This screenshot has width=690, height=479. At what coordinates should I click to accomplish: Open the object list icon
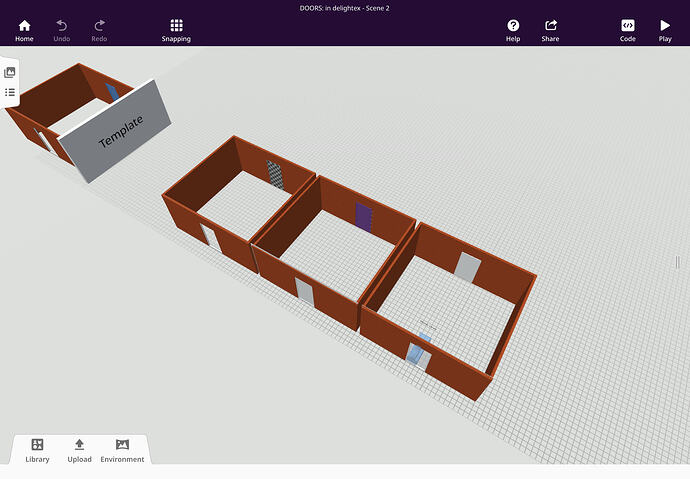[x=10, y=92]
